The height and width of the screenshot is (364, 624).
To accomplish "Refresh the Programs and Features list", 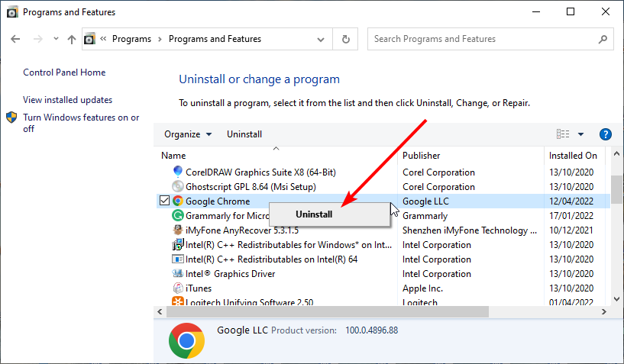I will pyautogui.click(x=345, y=39).
